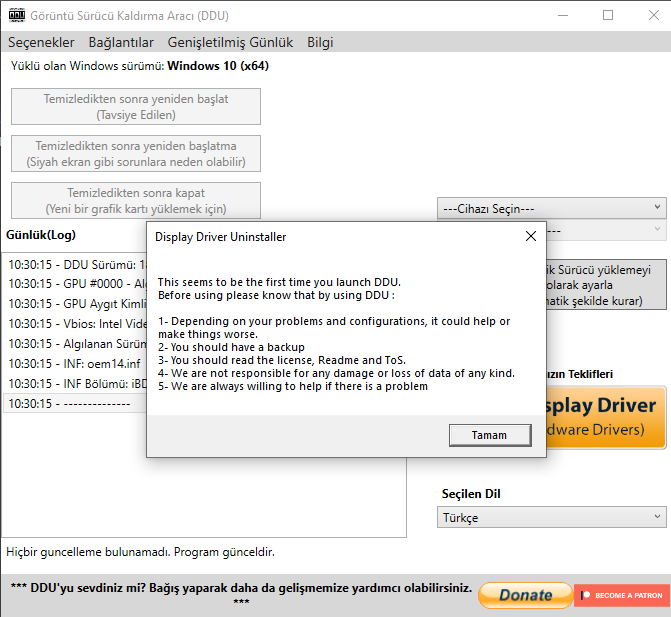Click the Günlük(Log) heading
This screenshot has width=671, height=617.
coord(41,235)
